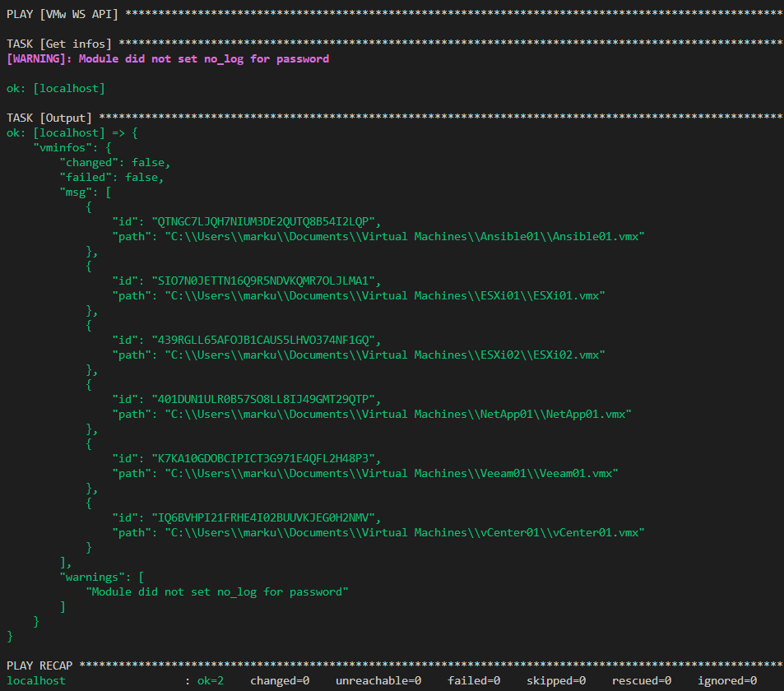Click the id starting with 439RGLL65

(x=263, y=340)
